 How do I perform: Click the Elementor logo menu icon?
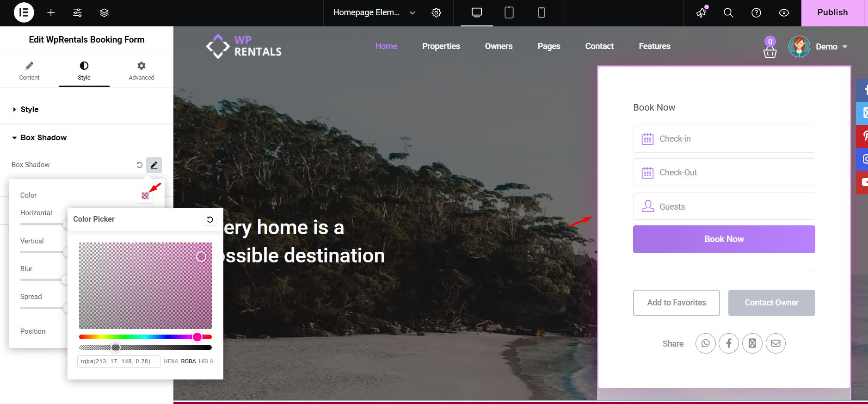pyautogui.click(x=24, y=12)
